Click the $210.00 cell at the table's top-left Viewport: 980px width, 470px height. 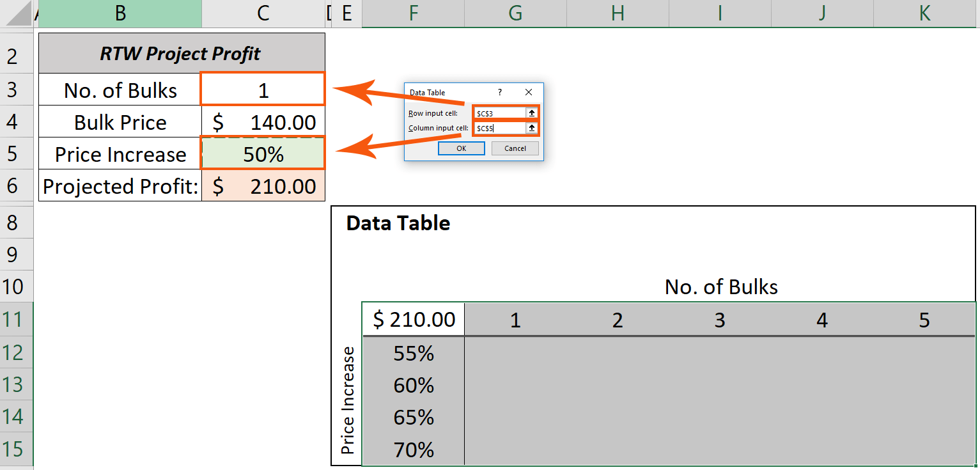click(412, 318)
